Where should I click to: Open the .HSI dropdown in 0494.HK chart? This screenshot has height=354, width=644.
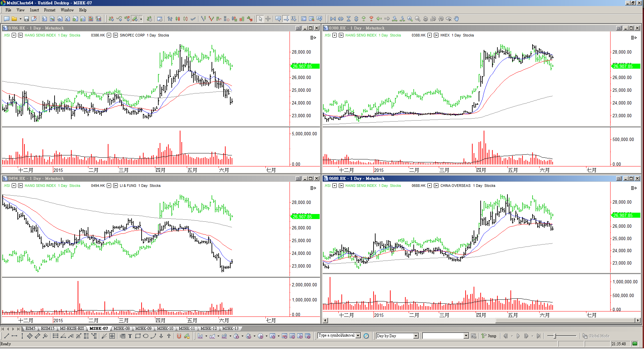click(14, 186)
